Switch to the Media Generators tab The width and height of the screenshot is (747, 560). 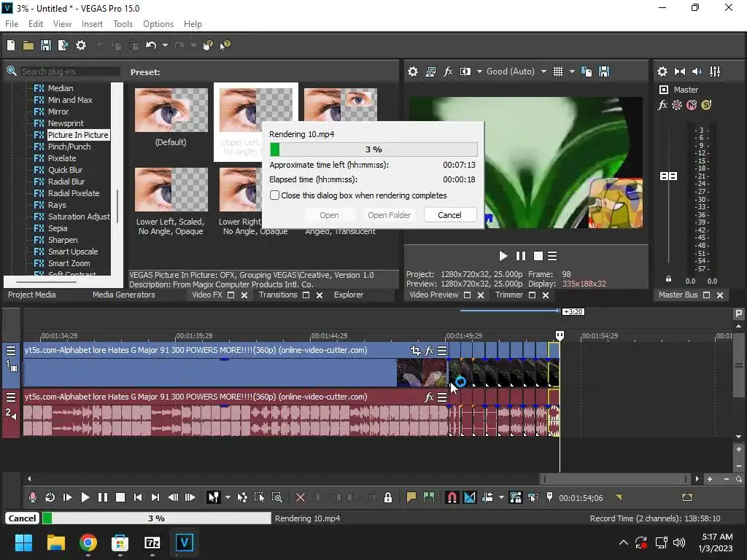(124, 295)
